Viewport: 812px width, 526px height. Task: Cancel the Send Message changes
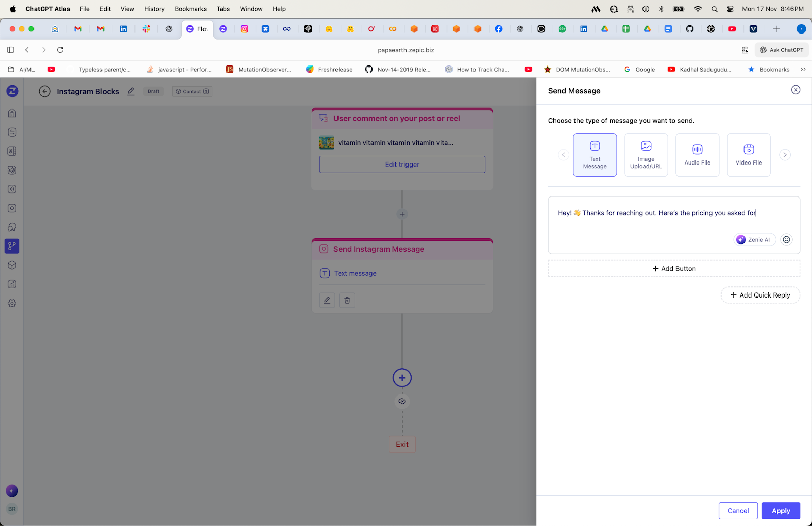click(x=738, y=511)
